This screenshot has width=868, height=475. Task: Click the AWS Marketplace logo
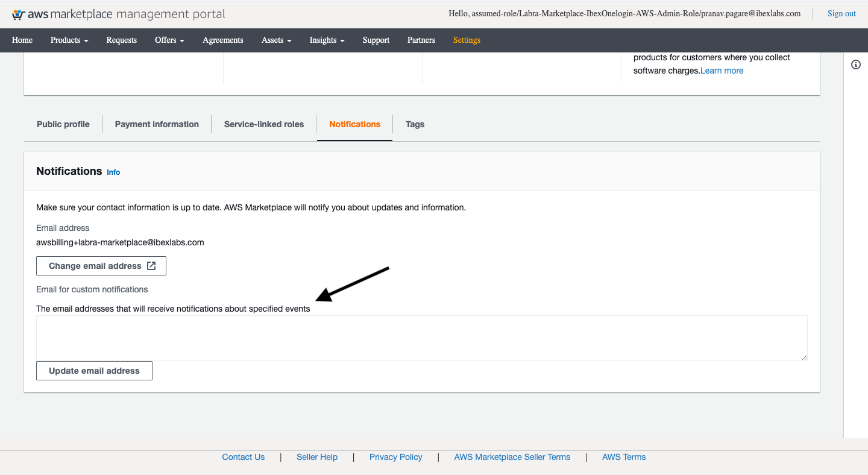pos(118,14)
